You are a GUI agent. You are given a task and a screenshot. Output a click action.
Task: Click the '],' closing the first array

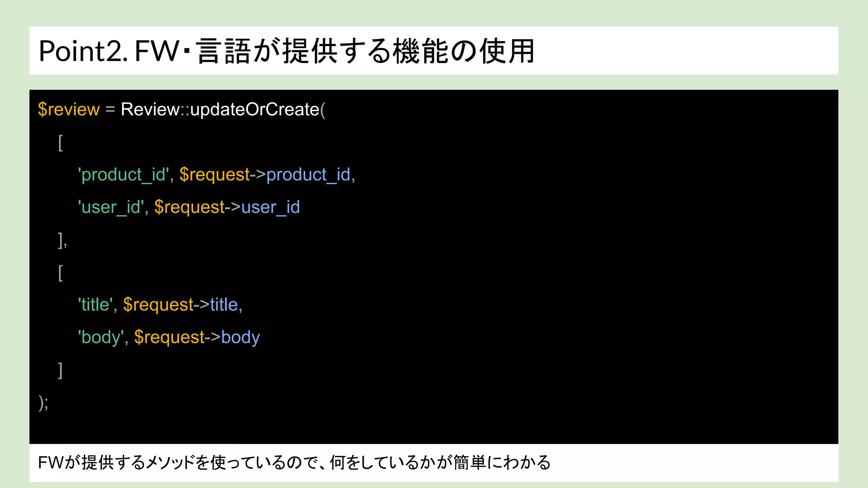(62, 240)
